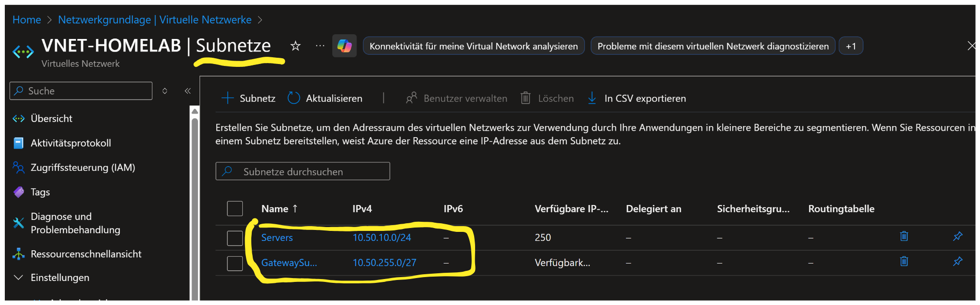980x305 pixels.
Task: Expand the Einstellungen section in sidebar
Action: (19, 278)
